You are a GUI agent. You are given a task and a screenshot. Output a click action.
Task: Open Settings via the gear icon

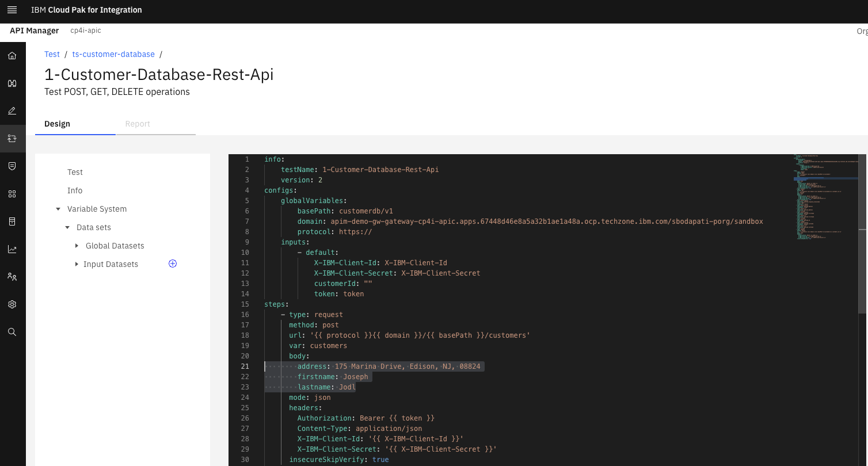coord(12,304)
